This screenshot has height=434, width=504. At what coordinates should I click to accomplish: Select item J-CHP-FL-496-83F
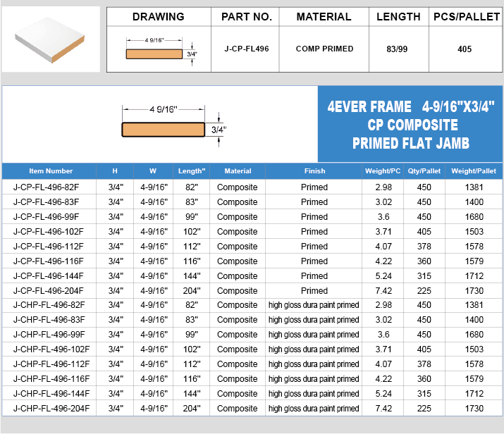click(49, 320)
